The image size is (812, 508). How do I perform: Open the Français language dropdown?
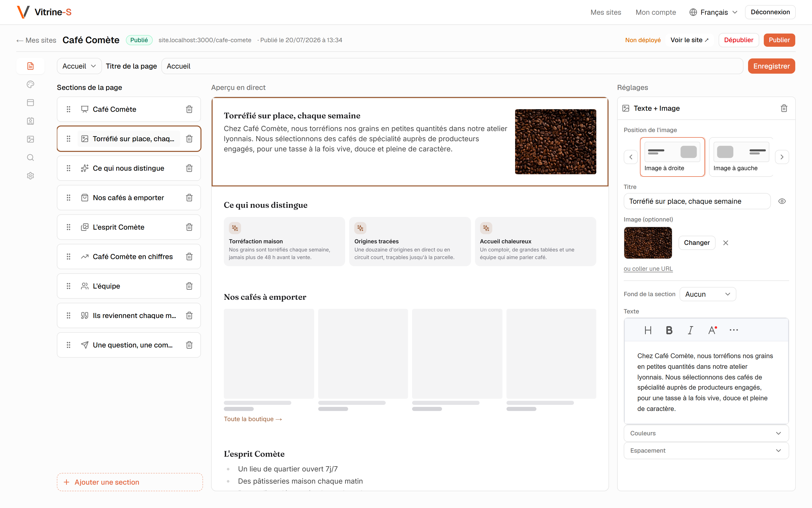point(714,12)
